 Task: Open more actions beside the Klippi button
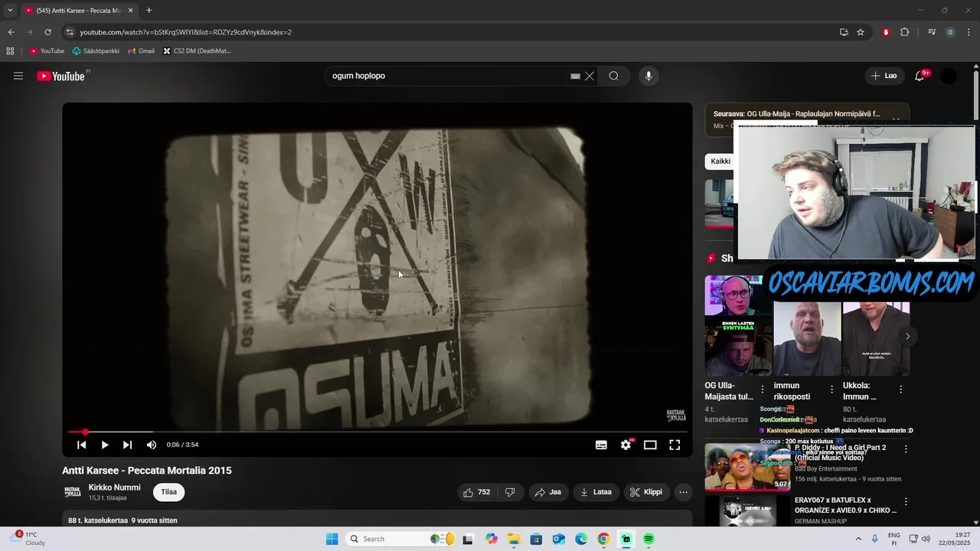click(x=683, y=492)
